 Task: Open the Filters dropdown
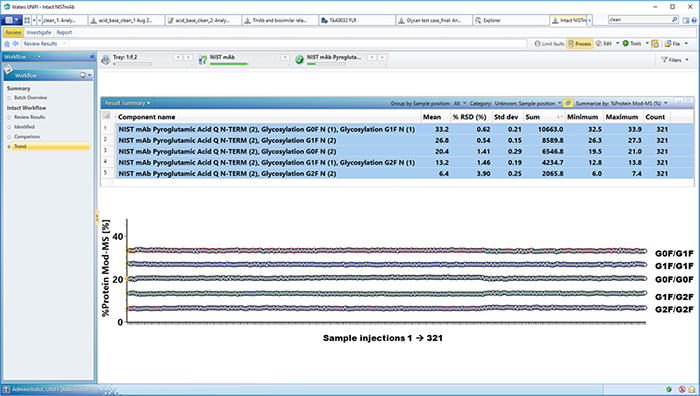687,60
